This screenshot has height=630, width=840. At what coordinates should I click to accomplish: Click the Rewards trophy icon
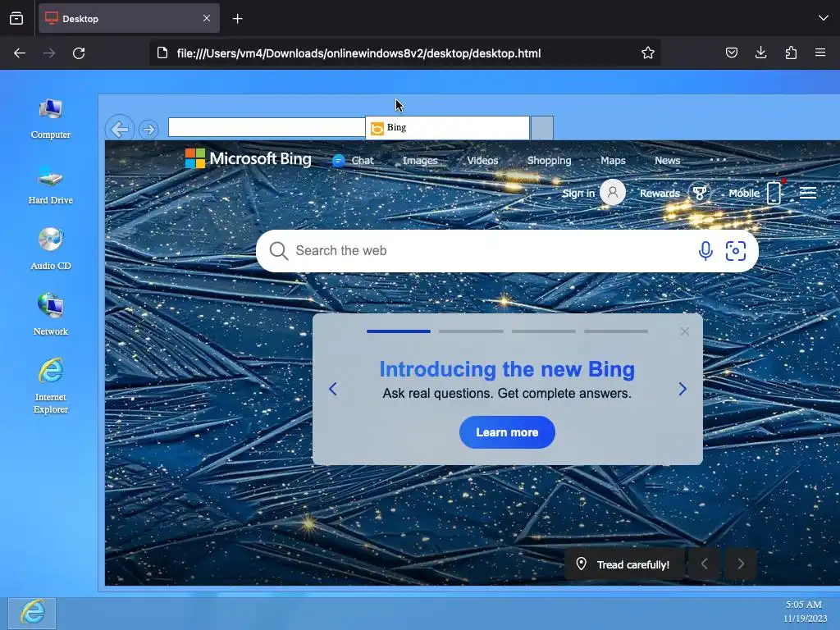click(x=699, y=193)
